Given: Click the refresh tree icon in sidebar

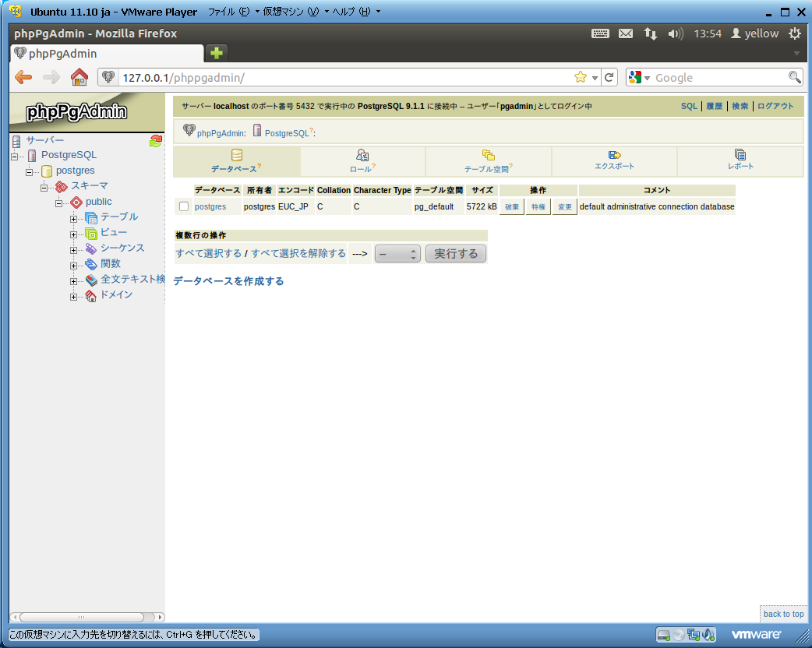Looking at the screenshot, I should [x=156, y=140].
